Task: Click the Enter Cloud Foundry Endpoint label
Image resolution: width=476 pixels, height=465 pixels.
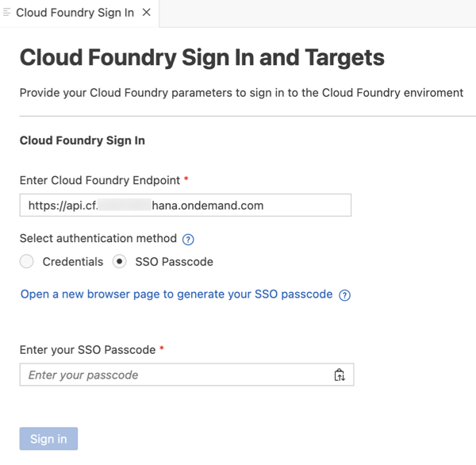Action: (x=100, y=180)
